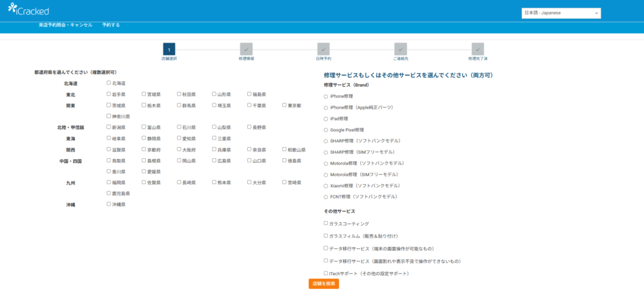Select the Google Pixel修理 radio button
Image resolution: width=644 pixels, height=294 pixels.
coord(326,131)
